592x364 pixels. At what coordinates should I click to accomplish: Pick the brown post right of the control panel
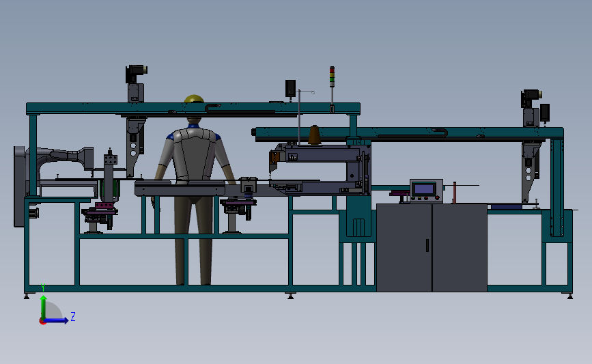coord(455,193)
